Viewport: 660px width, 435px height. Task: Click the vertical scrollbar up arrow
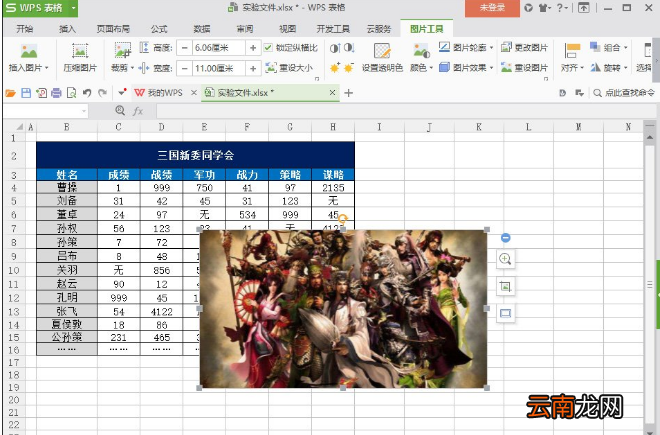tap(649, 138)
